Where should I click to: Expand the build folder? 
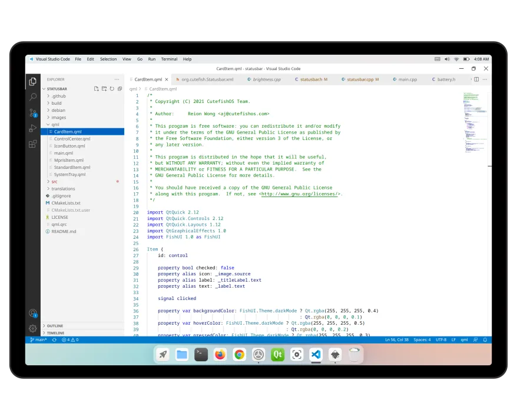pos(82,103)
